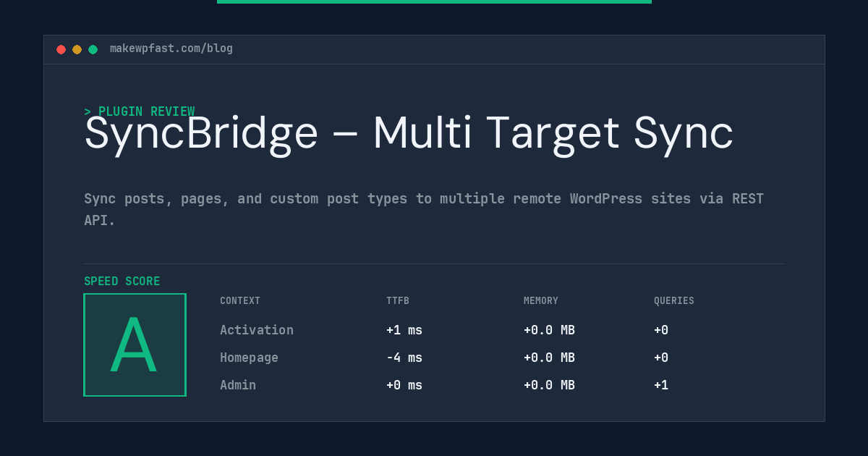
Task: Click the Activation memory value +0.0 MB
Action: click(x=549, y=330)
